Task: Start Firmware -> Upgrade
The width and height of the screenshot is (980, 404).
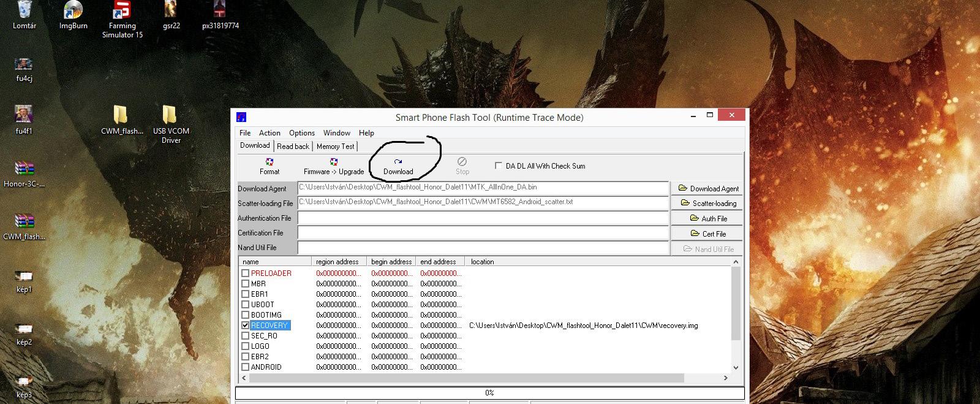Action: point(334,166)
